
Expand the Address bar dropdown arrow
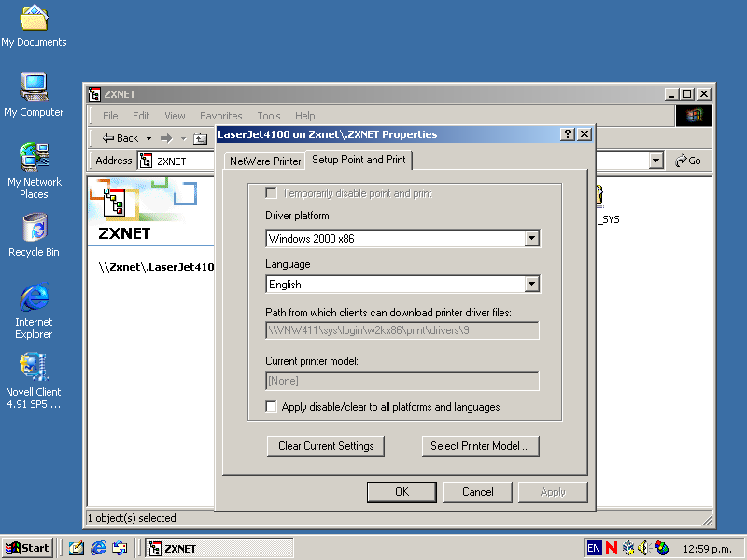(x=656, y=161)
